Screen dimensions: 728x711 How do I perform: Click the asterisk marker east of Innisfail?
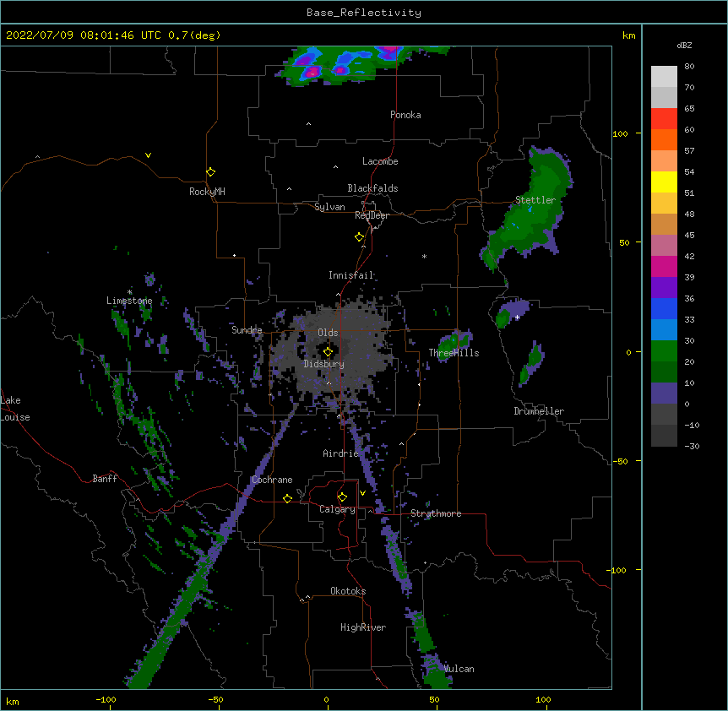tap(424, 256)
